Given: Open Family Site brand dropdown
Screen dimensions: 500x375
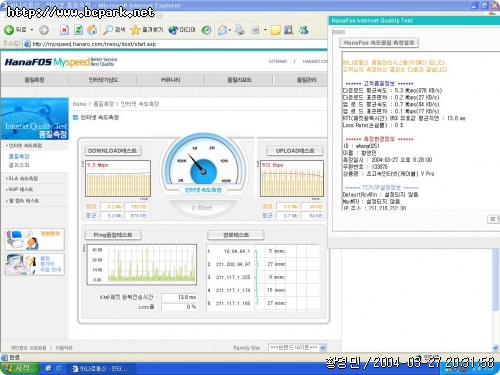Looking at the screenshot, I should [297, 348].
